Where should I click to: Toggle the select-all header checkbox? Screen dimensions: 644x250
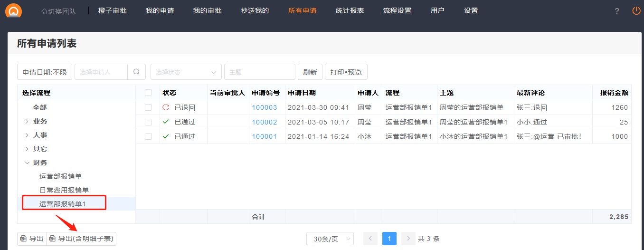148,93
